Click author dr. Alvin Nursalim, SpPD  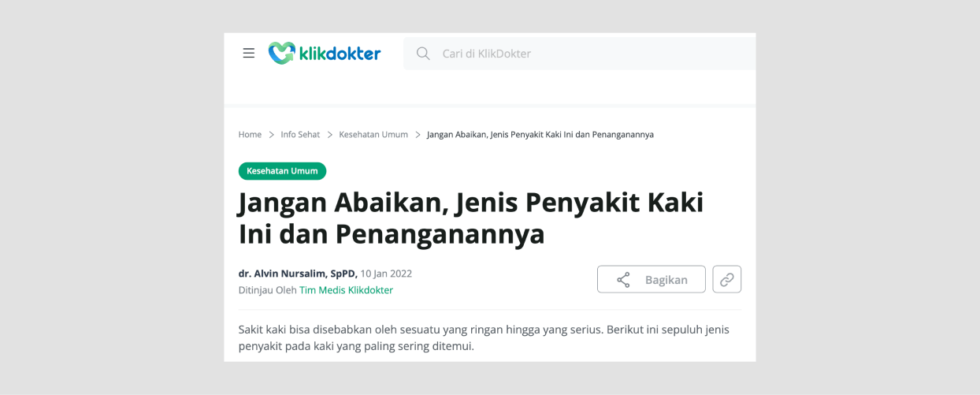pos(298,274)
